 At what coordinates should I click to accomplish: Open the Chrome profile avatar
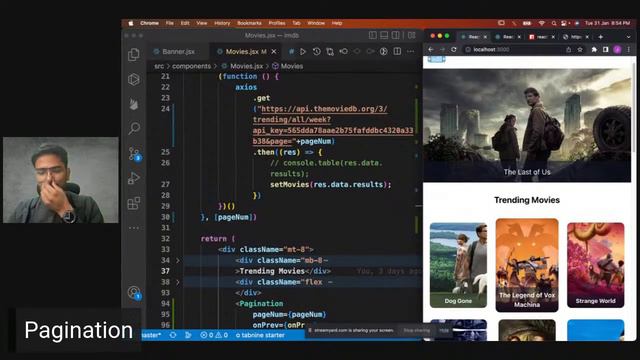point(618,49)
